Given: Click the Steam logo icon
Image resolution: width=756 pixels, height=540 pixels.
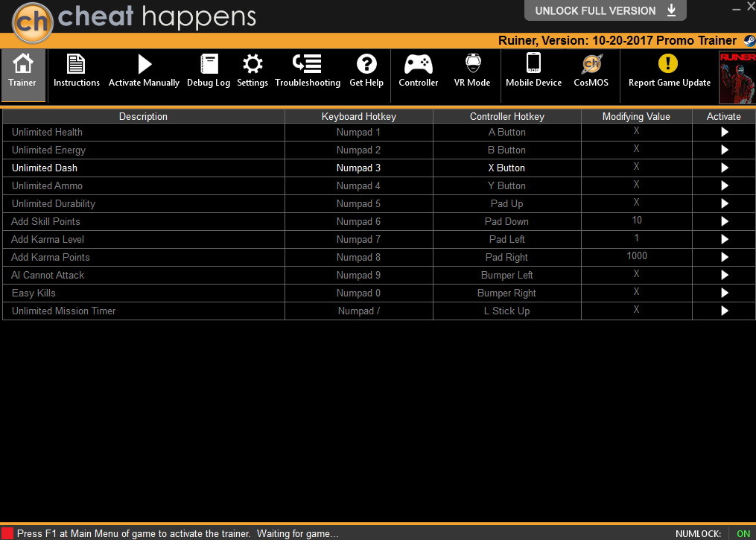Looking at the screenshot, I should [x=749, y=40].
